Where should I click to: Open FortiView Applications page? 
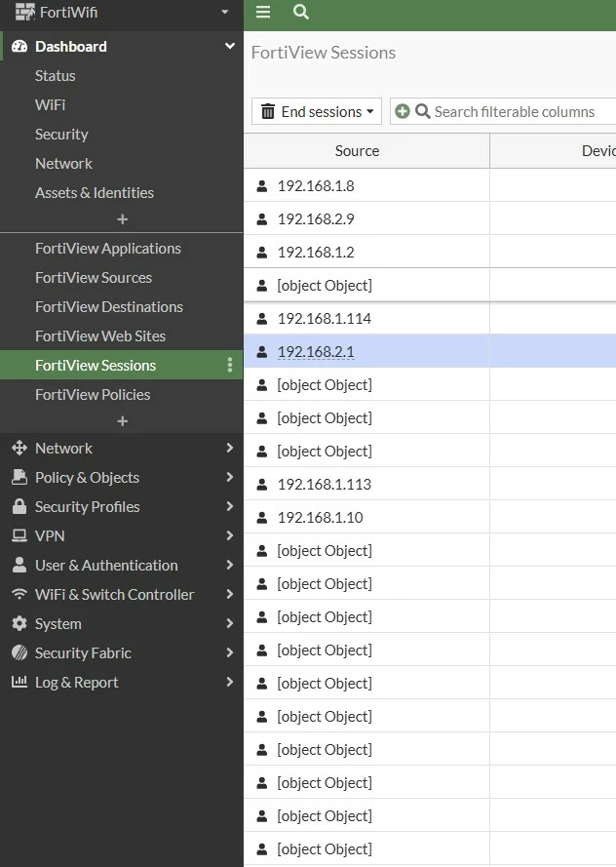pyautogui.click(x=108, y=249)
